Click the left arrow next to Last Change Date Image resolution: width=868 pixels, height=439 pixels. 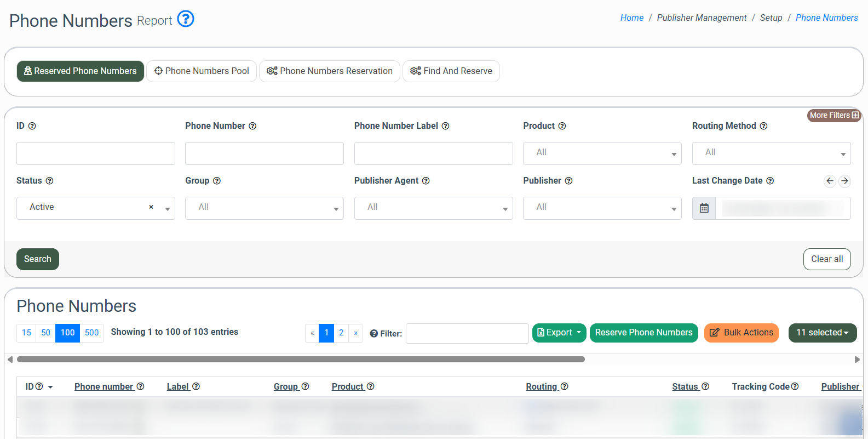tap(830, 181)
